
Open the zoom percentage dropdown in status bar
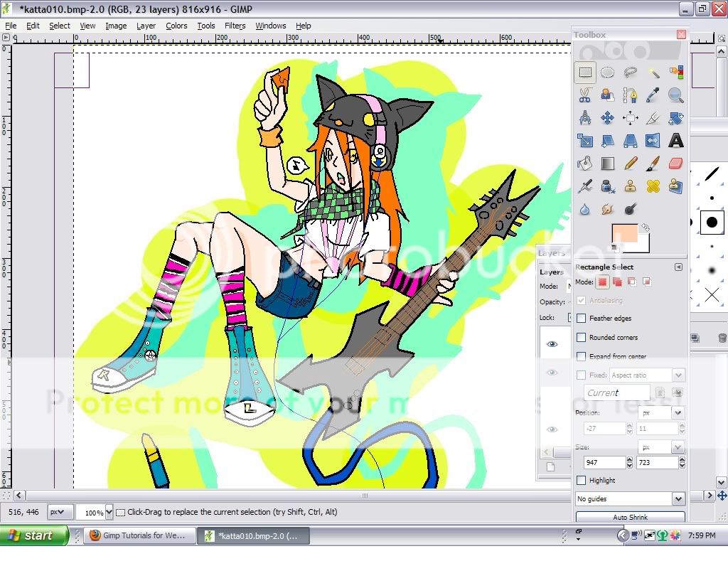109,512
